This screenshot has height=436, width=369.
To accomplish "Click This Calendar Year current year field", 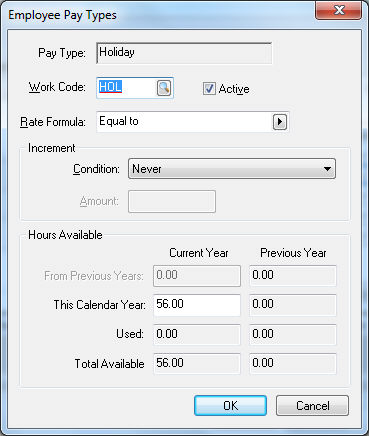I will coord(197,305).
